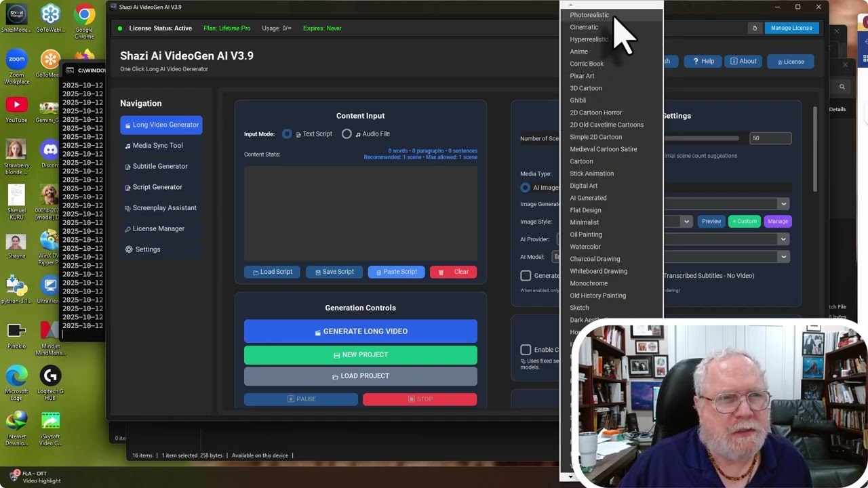The height and width of the screenshot is (488, 868).
Task: Click Save Script button
Action: click(334, 272)
